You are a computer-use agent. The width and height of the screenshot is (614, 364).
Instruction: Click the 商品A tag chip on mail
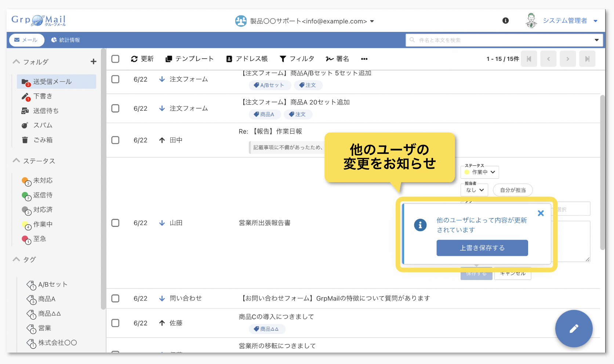click(265, 114)
